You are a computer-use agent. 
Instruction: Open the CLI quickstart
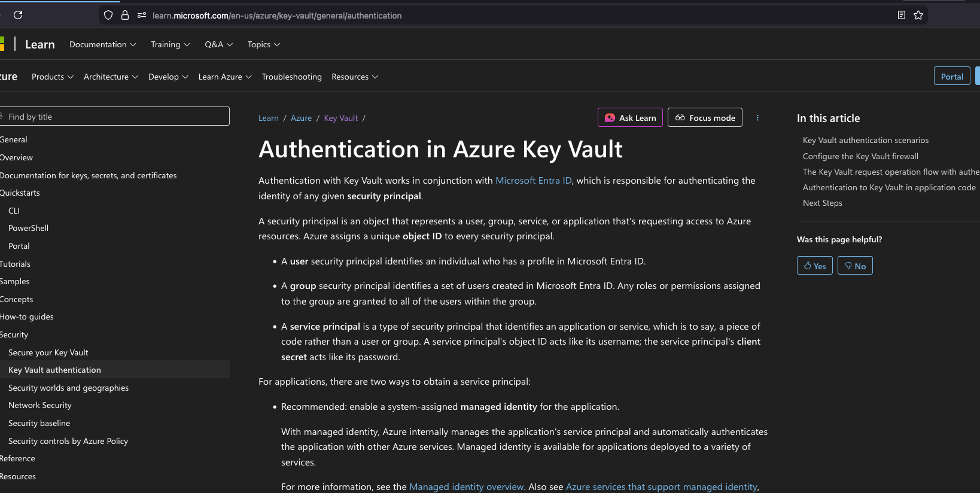[14, 211]
